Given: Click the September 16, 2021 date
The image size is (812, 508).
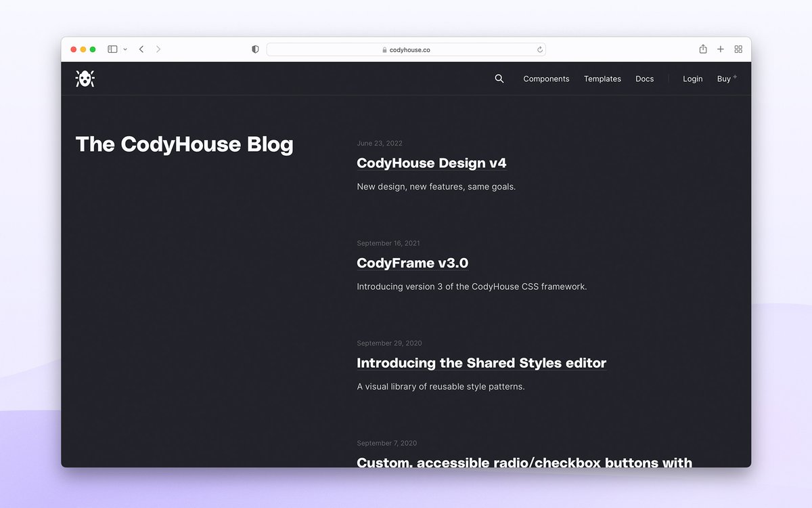Looking at the screenshot, I should (388, 243).
